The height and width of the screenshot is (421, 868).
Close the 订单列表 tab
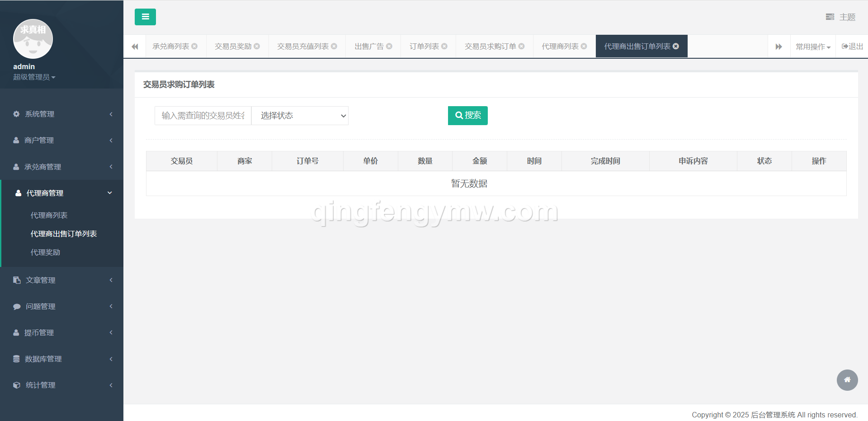point(444,46)
